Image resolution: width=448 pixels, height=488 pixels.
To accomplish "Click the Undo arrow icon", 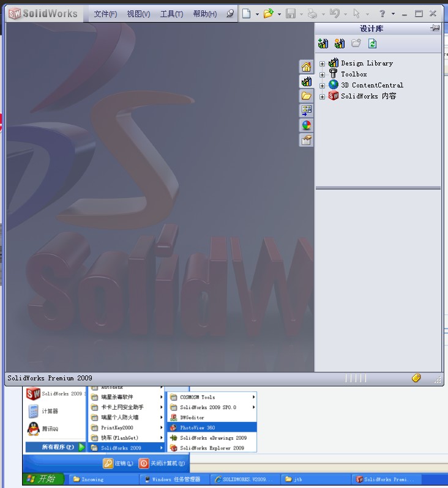I will pos(334,13).
